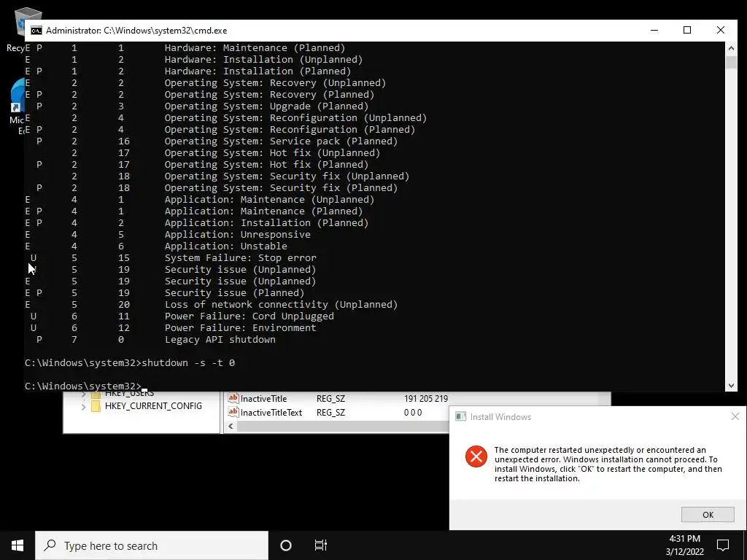Screen dimensions: 747x560
Task: Minimize the cmd.exe window
Action: tap(654, 31)
